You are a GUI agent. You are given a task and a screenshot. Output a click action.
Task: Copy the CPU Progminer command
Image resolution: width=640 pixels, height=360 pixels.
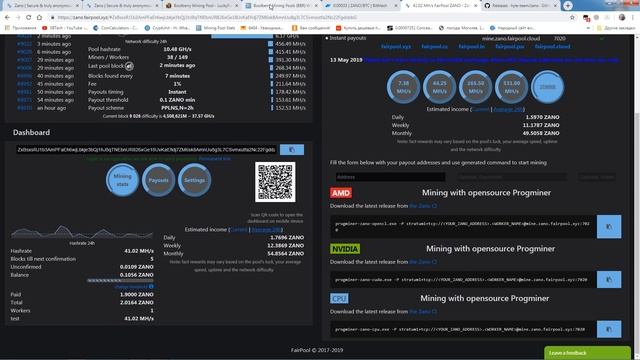click(609, 329)
